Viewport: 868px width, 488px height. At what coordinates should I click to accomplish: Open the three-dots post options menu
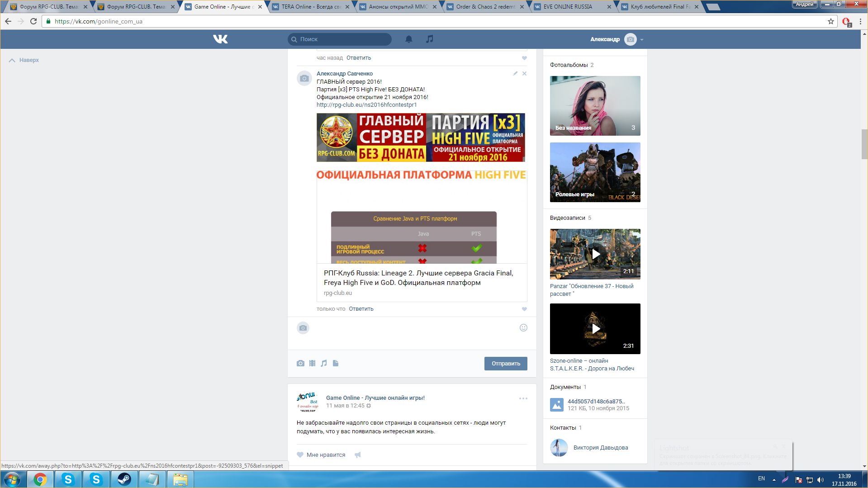[x=523, y=398]
